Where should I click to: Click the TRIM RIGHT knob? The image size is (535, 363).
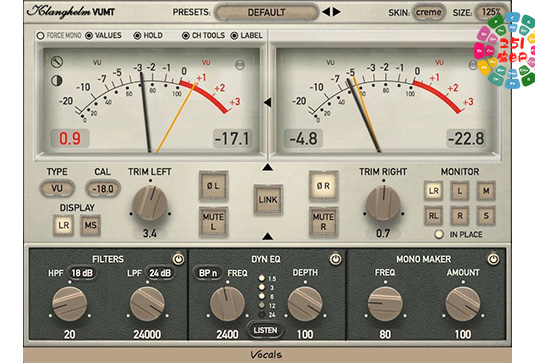(x=383, y=203)
